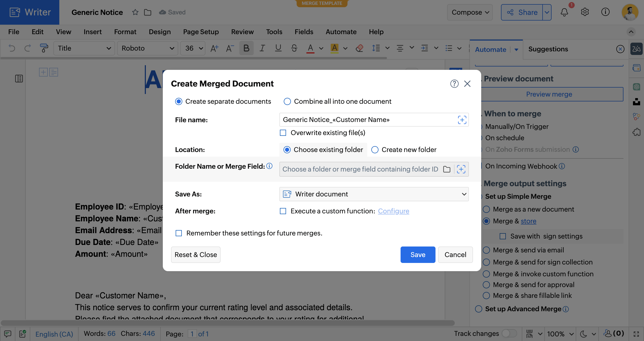Click Reset & Close button
This screenshot has height=341, width=644.
pyautogui.click(x=196, y=255)
